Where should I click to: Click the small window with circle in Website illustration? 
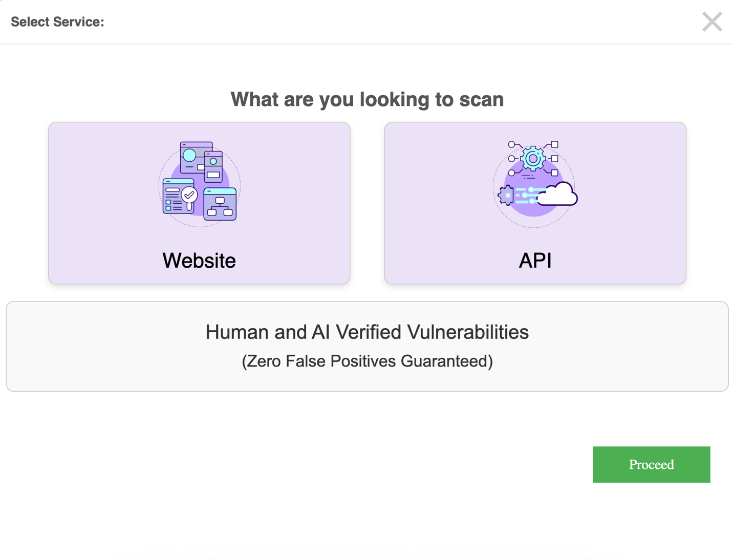[213, 166]
